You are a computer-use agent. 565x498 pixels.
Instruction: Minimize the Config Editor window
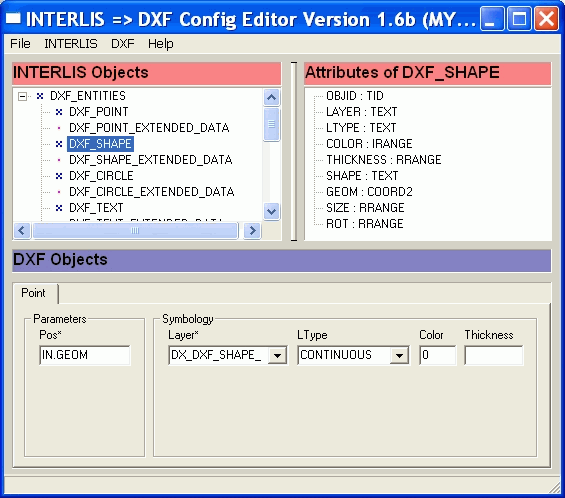tap(492, 18)
